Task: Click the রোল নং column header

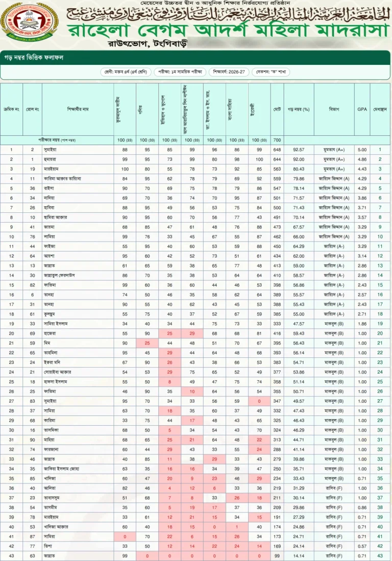Action: tap(33, 109)
